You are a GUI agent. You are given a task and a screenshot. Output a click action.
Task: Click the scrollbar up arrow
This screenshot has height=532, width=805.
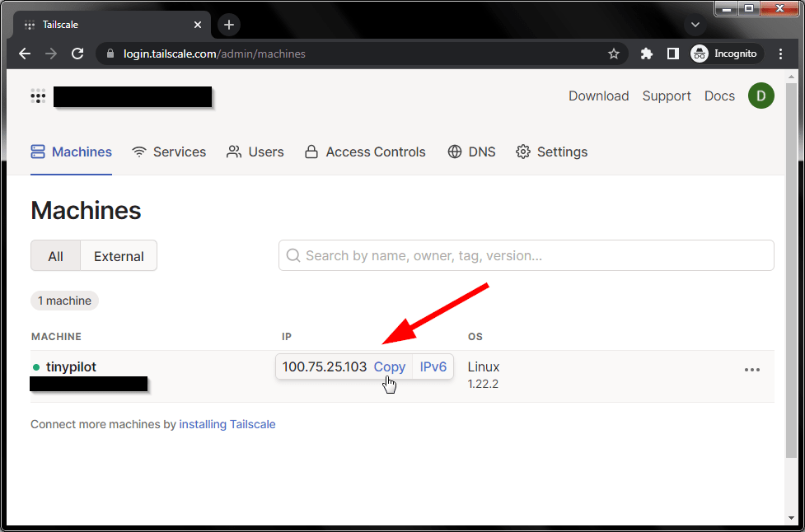791,77
